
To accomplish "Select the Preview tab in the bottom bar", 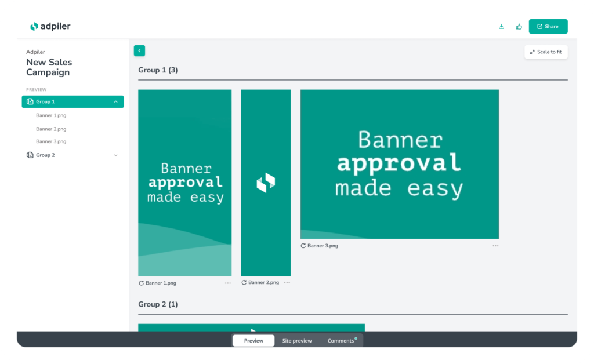I will point(253,341).
